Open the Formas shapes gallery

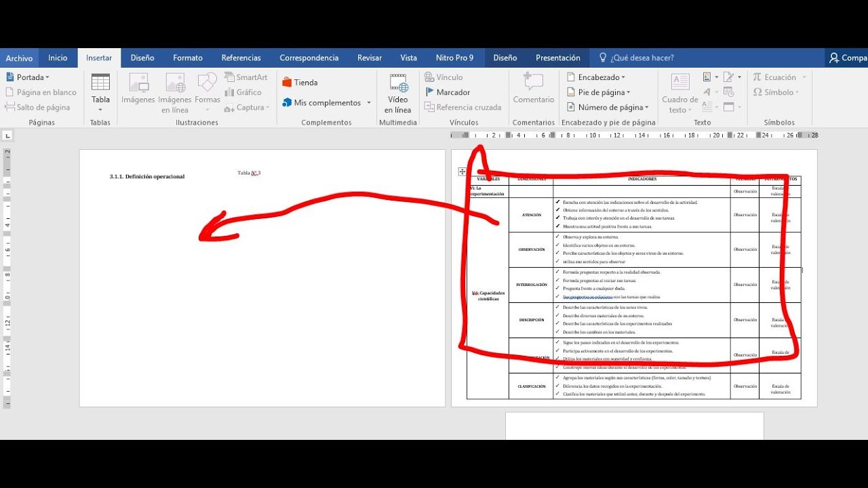208,84
